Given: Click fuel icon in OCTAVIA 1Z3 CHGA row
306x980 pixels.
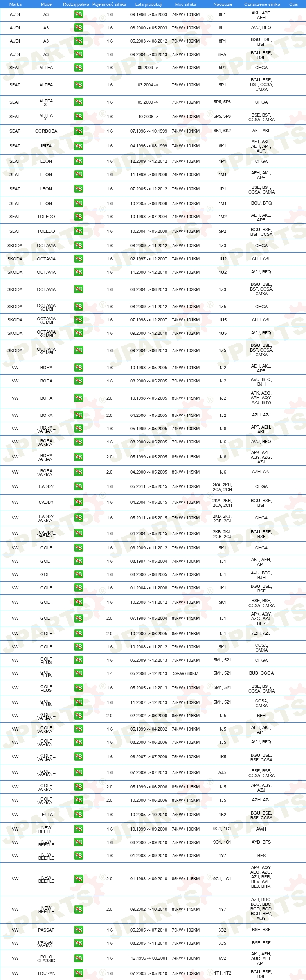Looking at the screenshot, I should (78, 246).
